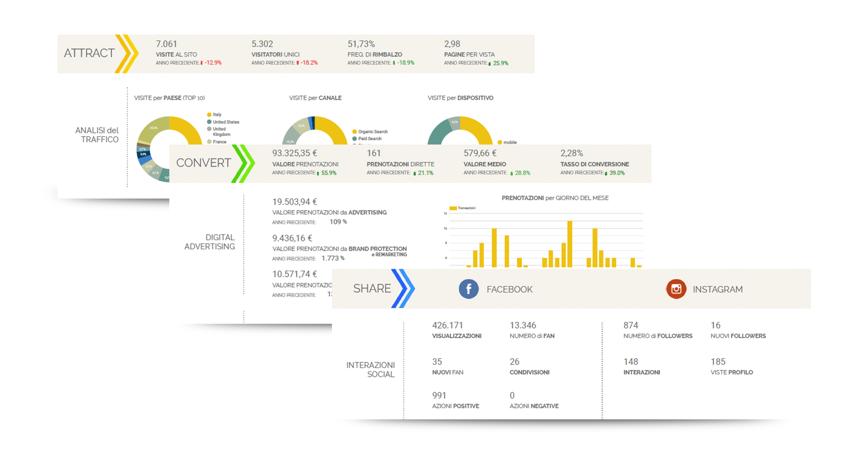This screenshot has height=467, width=868.
Task: Click the 9.436,16 € brand protection value
Action: point(292,238)
